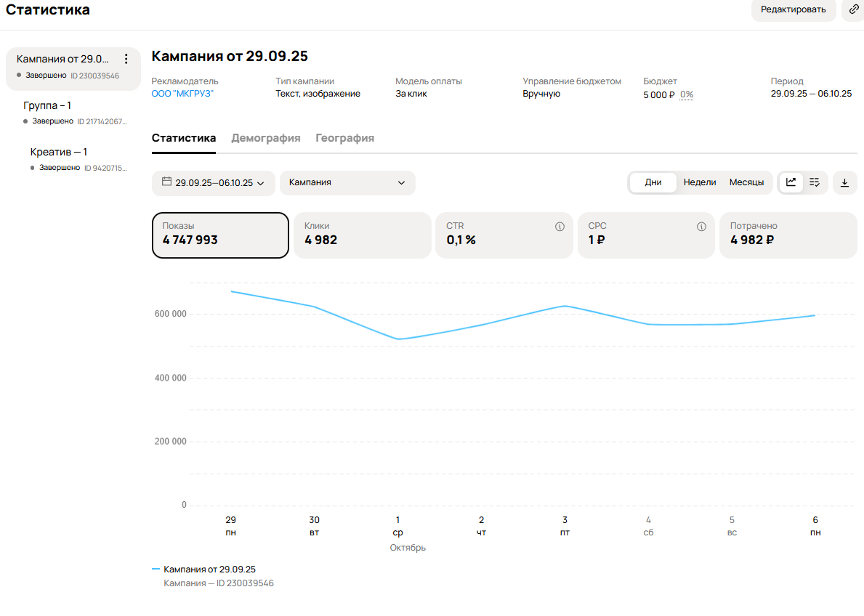Download statistics with the download icon

click(x=844, y=183)
